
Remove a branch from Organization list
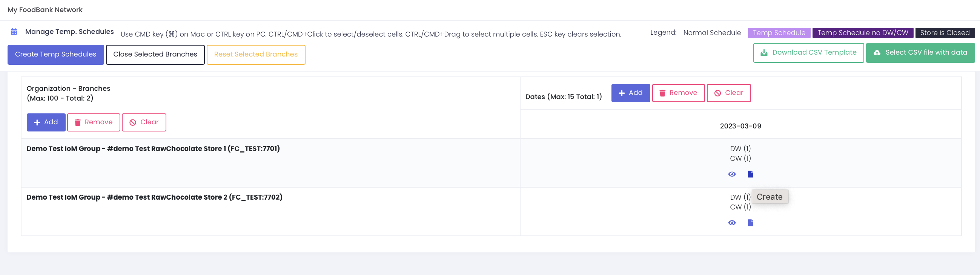[93, 122]
